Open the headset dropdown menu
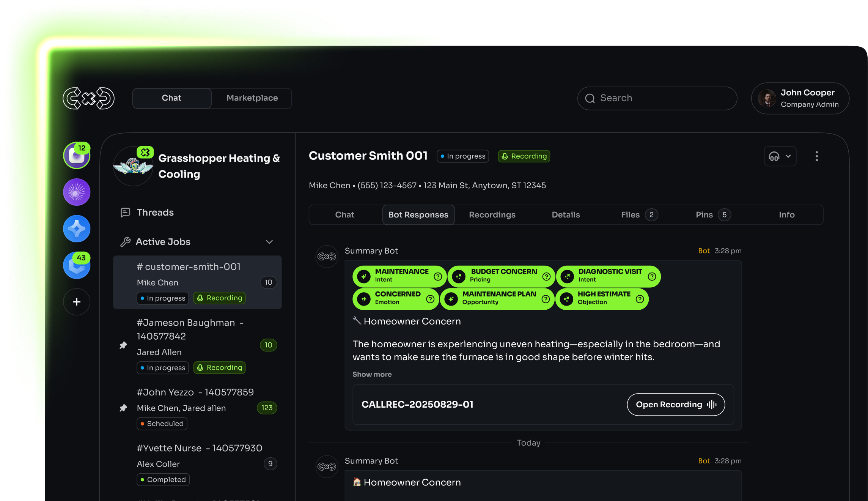 coord(780,156)
